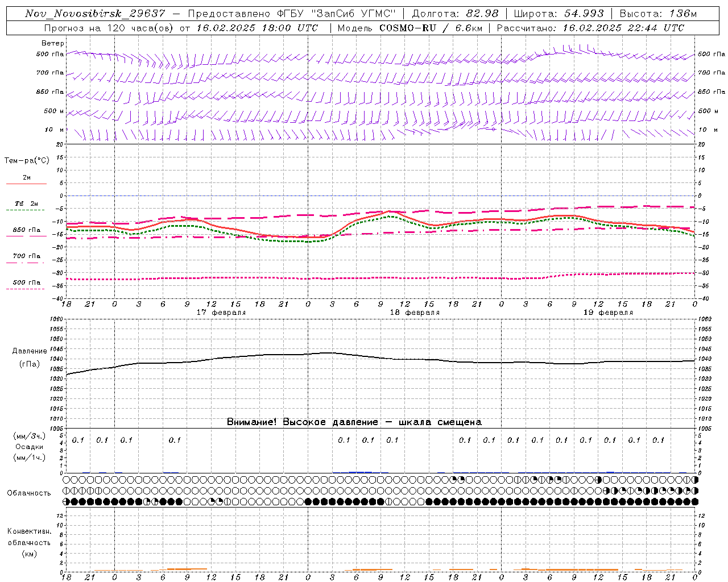
Task: Select the date label 18 февраля
Action: coord(415,313)
